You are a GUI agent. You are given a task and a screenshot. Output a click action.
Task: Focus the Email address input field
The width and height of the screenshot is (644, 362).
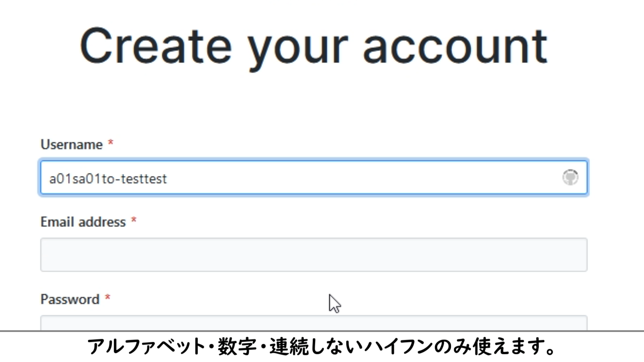pyautogui.click(x=314, y=254)
